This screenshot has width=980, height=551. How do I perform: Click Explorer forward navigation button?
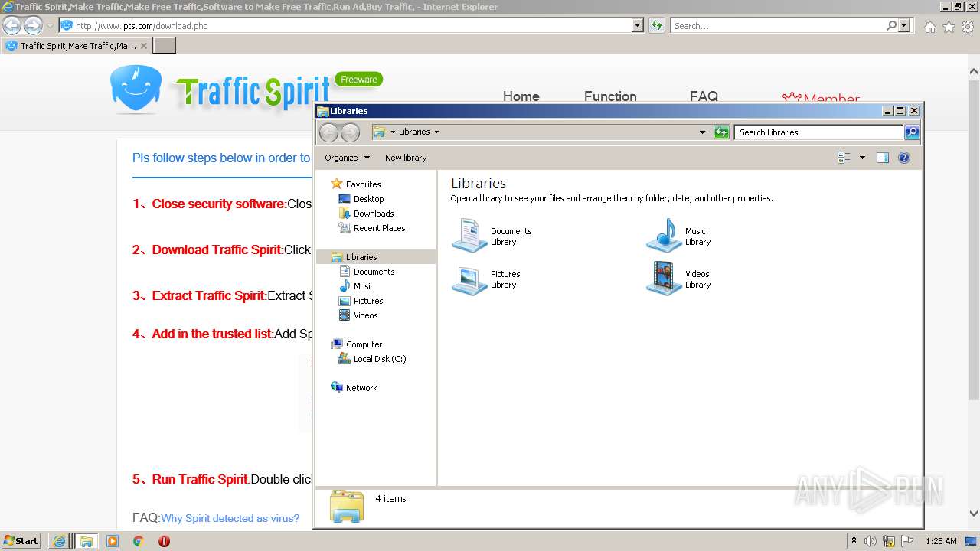350,132
